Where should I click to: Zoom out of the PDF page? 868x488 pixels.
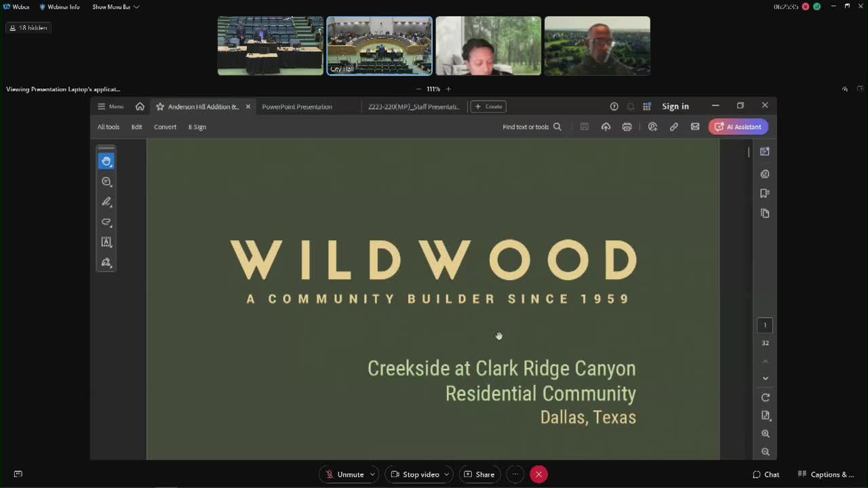pos(766,451)
